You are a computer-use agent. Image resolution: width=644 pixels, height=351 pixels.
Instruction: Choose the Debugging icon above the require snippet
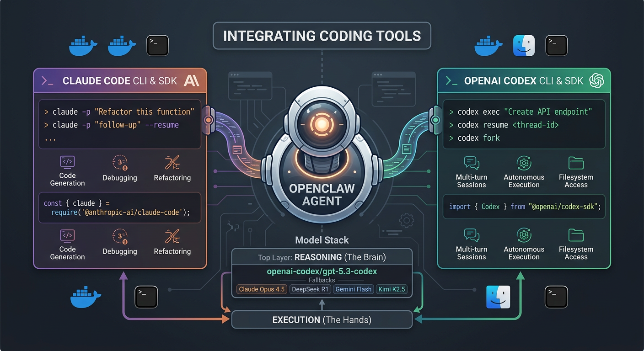point(120,163)
